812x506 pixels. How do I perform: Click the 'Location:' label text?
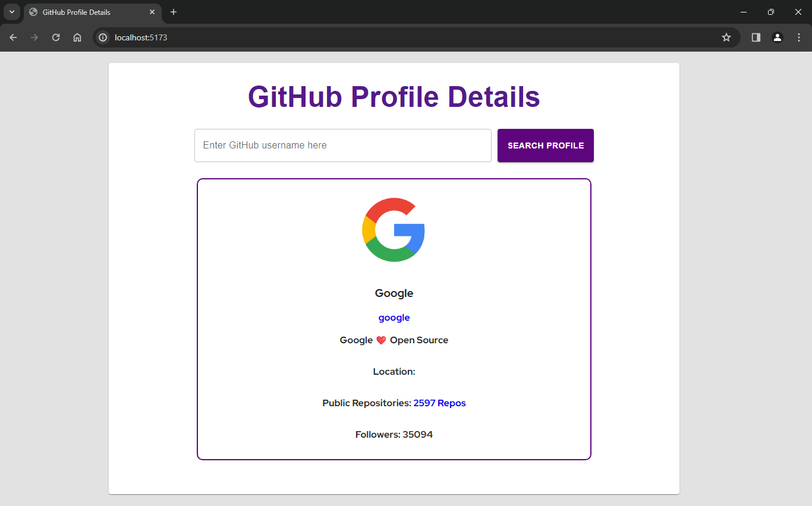click(394, 372)
